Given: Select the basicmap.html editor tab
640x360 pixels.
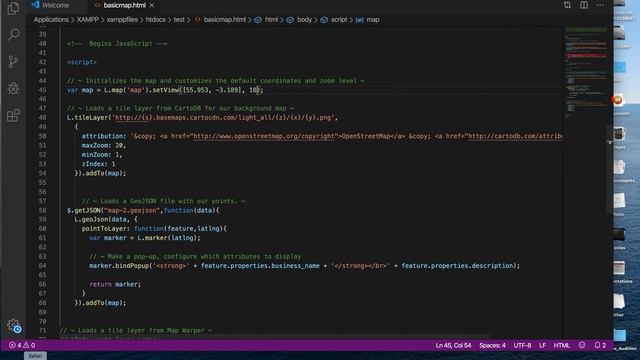Looking at the screenshot, I should 124,5.
